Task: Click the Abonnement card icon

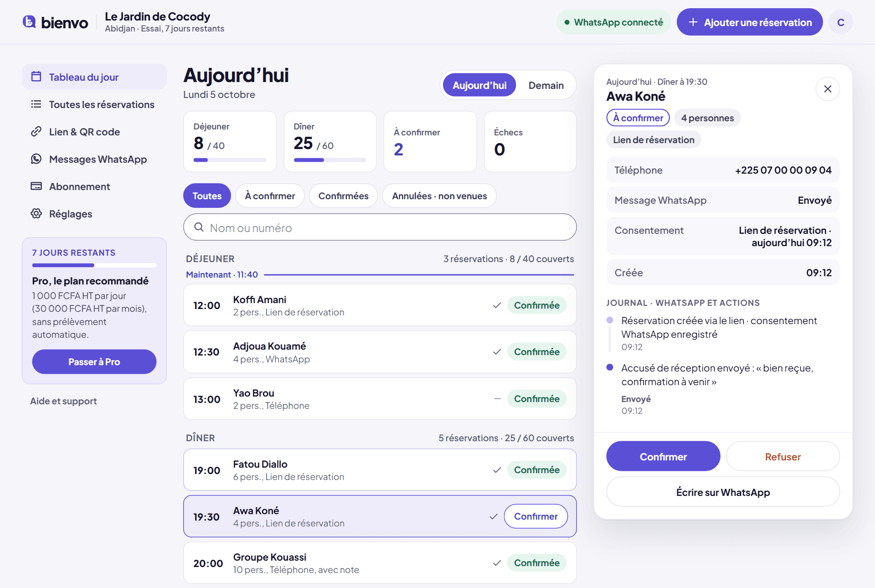Action: tap(36, 186)
